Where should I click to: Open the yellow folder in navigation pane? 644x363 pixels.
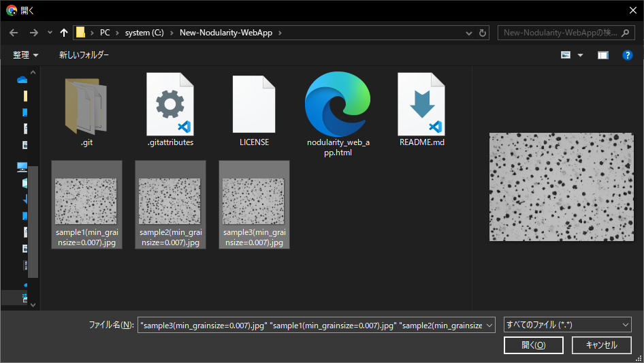(25, 96)
